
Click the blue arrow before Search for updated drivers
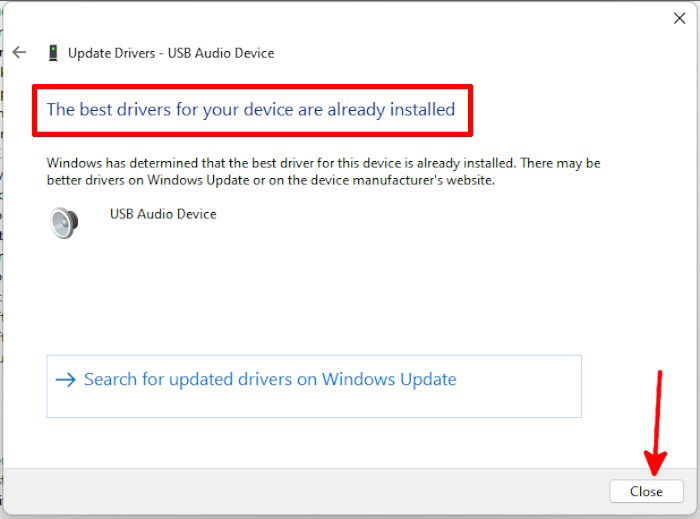[66, 380]
